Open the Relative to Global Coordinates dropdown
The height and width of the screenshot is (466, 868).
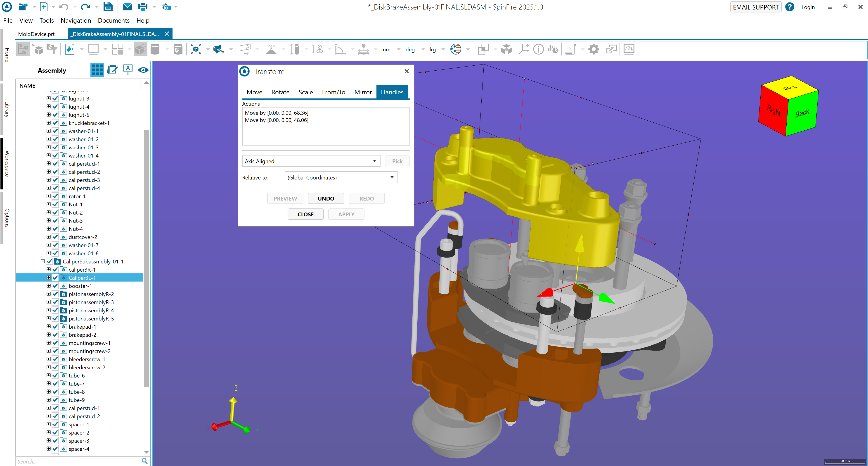tap(392, 177)
